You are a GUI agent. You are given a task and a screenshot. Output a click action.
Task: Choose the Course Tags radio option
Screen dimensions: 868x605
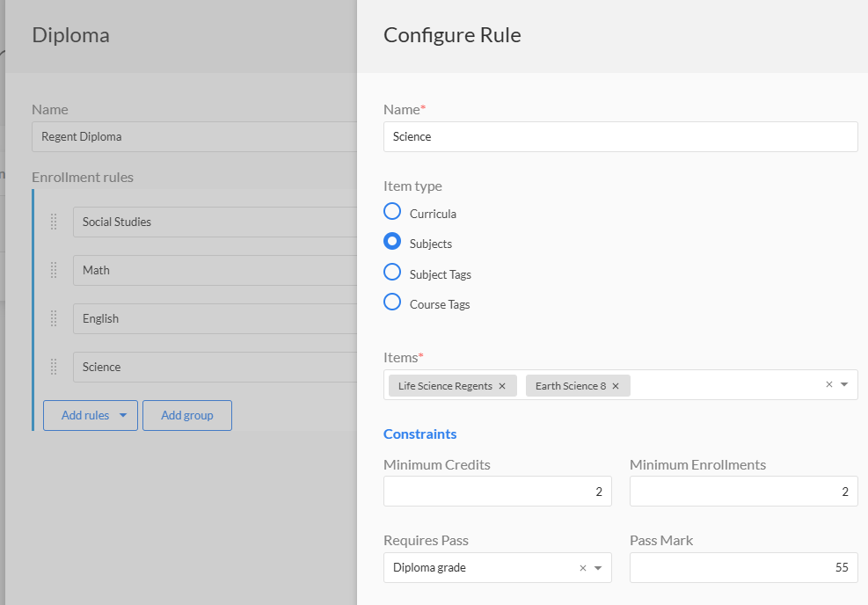(392, 302)
